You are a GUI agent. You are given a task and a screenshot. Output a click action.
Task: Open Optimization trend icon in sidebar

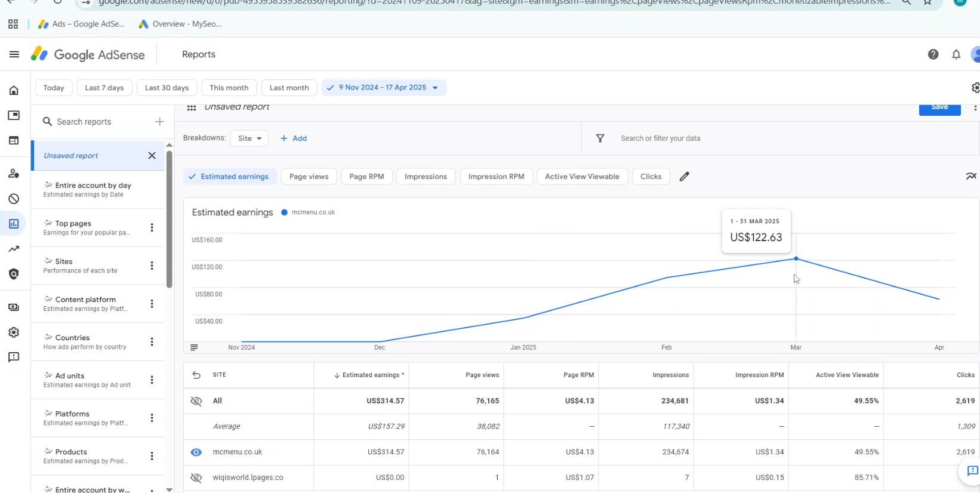14,249
